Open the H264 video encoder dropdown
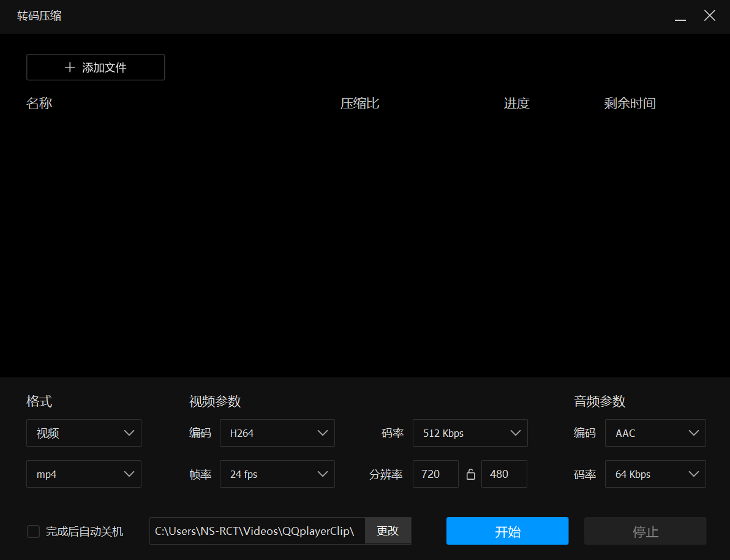This screenshot has width=730, height=560. click(277, 433)
